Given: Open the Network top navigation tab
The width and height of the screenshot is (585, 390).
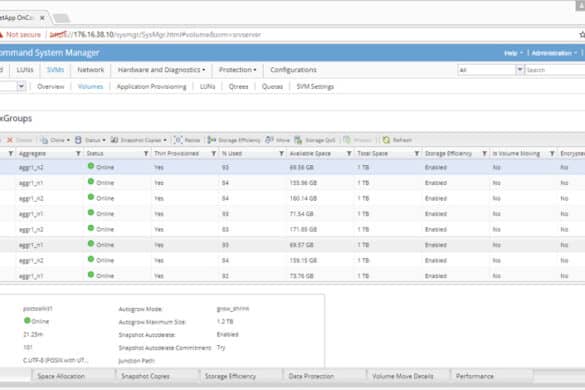Looking at the screenshot, I should 91,70.
